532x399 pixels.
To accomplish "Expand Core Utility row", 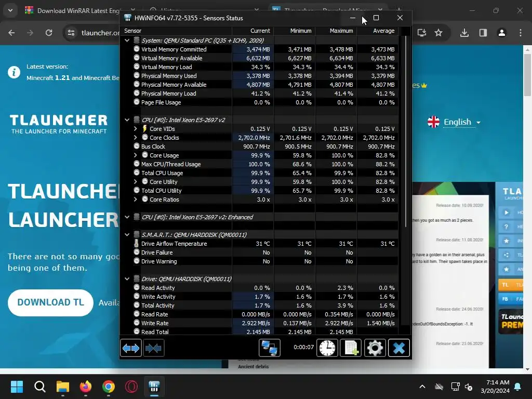I will (x=136, y=181).
